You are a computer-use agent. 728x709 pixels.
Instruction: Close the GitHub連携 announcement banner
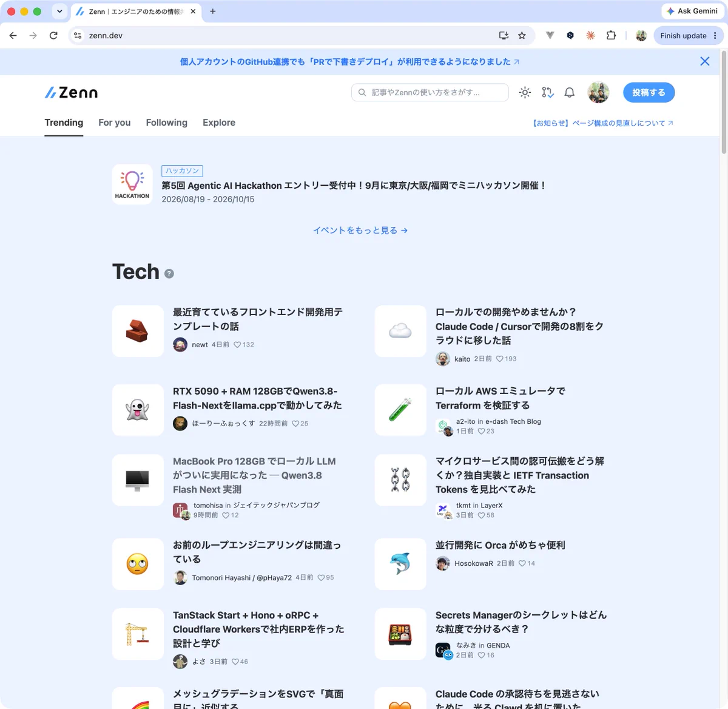[x=704, y=61]
